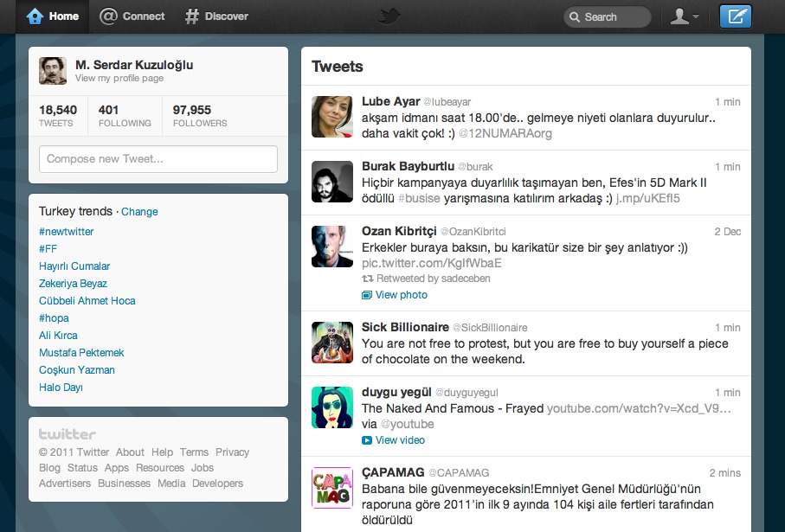Click Burak Bayburtlu's avatar photo
785x532 pixels.
point(332,182)
